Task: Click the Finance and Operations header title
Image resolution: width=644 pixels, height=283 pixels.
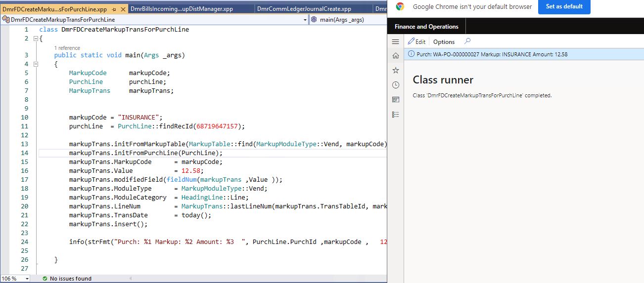Action: (426, 27)
